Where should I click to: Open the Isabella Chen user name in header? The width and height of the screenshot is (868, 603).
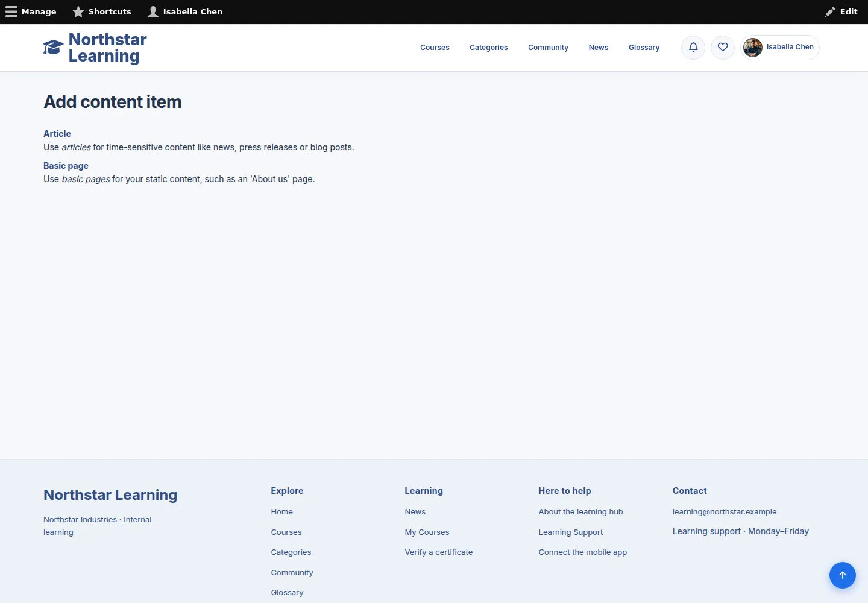click(x=790, y=47)
